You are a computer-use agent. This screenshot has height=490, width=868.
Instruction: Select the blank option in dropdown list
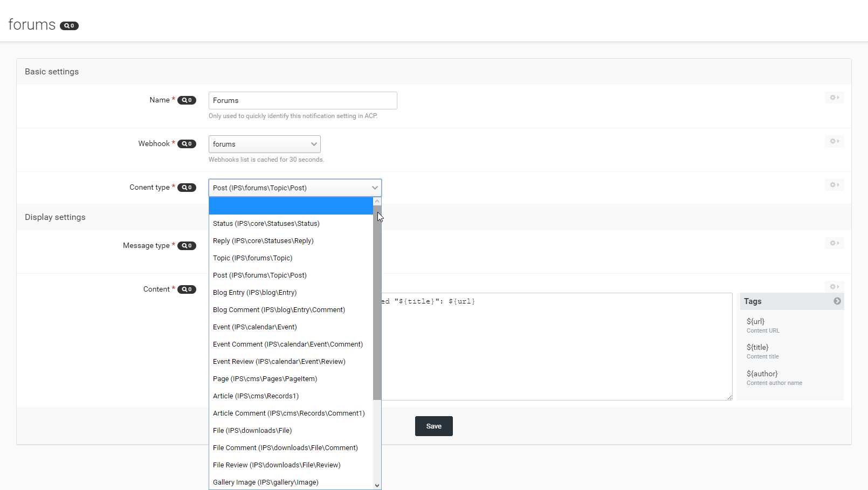click(291, 206)
